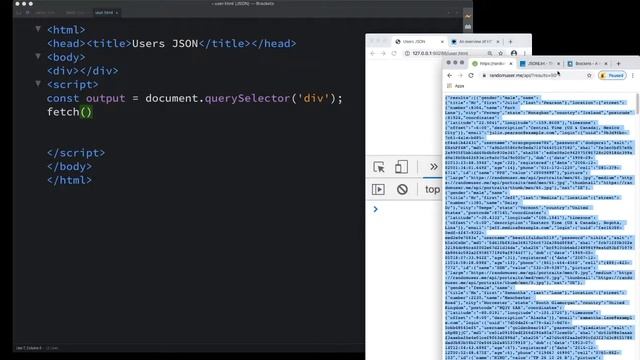This screenshot has height=360, width=640.
Task: Click the 'const output' declaration text
Action: (86, 98)
